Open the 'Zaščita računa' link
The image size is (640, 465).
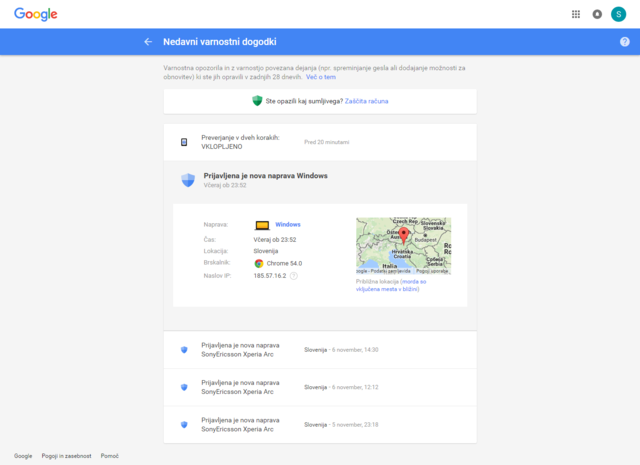pos(367,101)
